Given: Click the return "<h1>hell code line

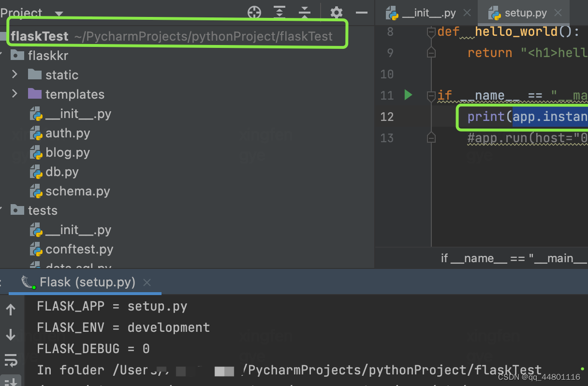Looking at the screenshot, I should pos(527,53).
